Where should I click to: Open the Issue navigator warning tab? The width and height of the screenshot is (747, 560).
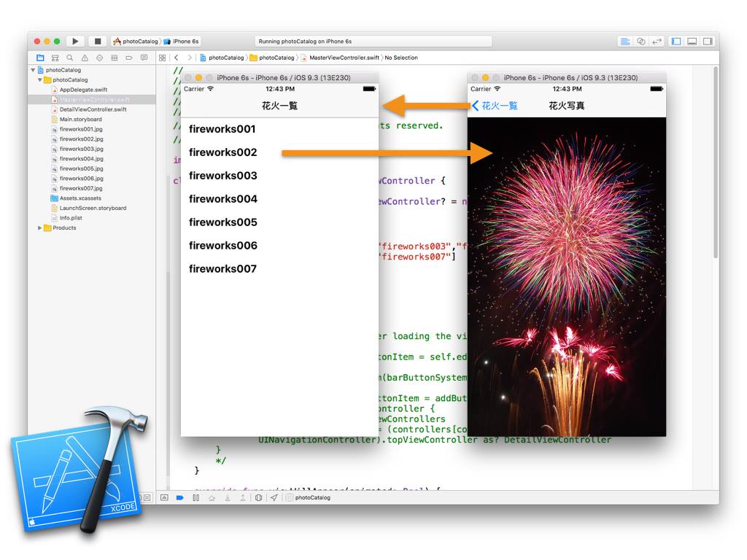[x=85, y=58]
